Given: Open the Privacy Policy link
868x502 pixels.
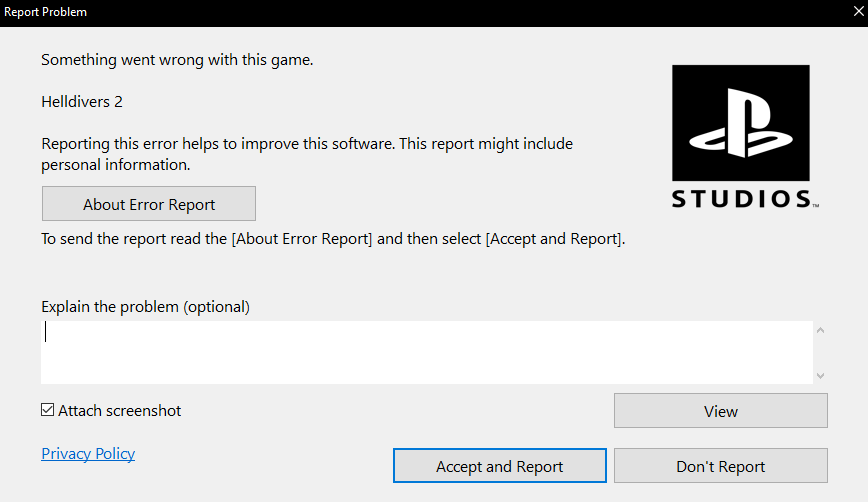Looking at the screenshot, I should (x=88, y=453).
